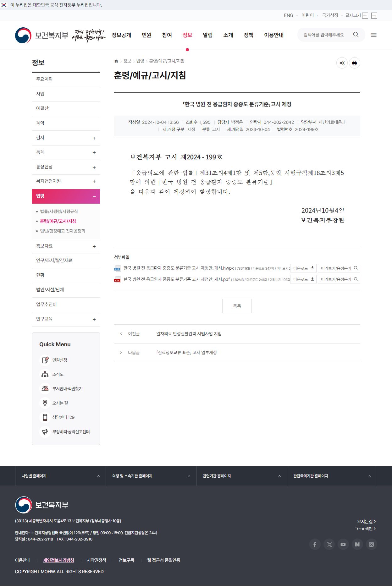Open the Facebook link in footer
This screenshot has height=587, width=392.
tap(315, 544)
